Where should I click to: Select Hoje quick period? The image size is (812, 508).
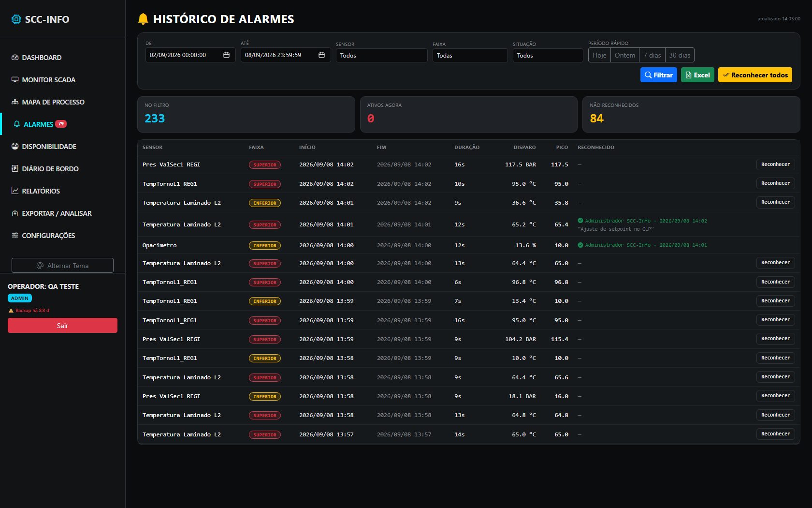tap(599, 55)
